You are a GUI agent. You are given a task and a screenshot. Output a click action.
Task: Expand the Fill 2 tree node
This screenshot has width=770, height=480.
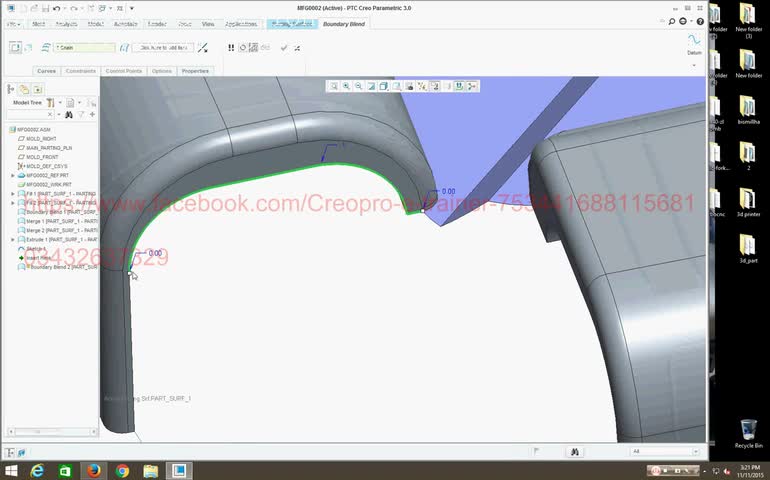13,202
